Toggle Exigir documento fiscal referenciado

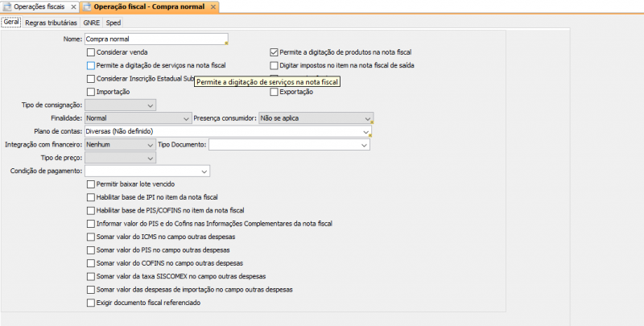90,303
